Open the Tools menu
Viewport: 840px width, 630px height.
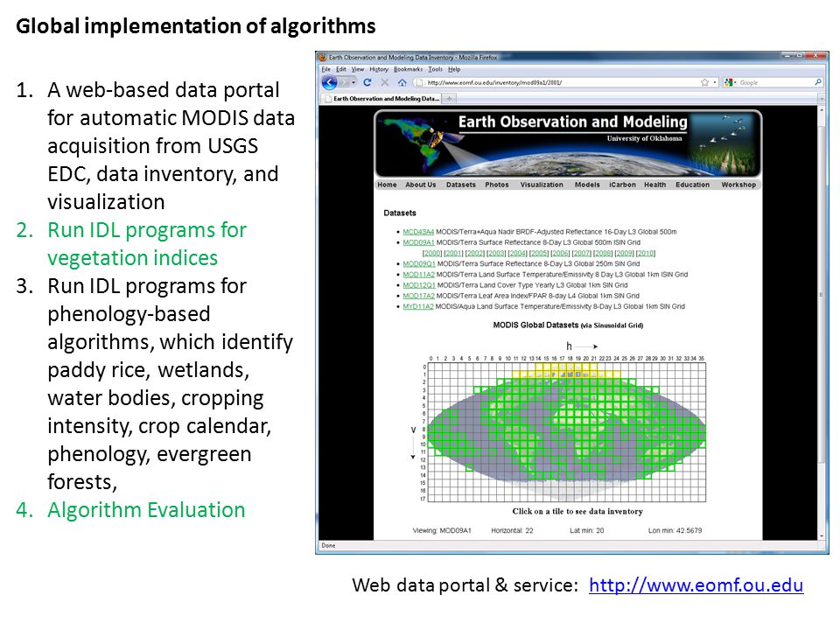[x=436, y=69]
